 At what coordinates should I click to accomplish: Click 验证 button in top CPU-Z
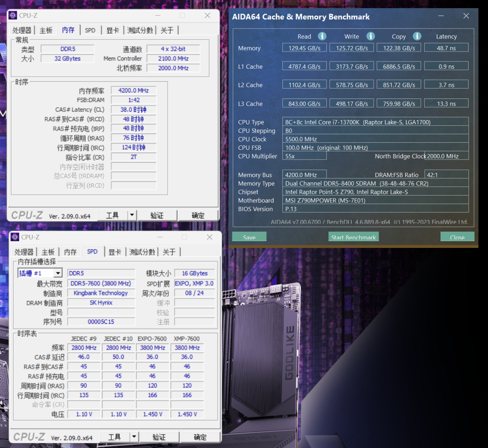click(157, 215)
